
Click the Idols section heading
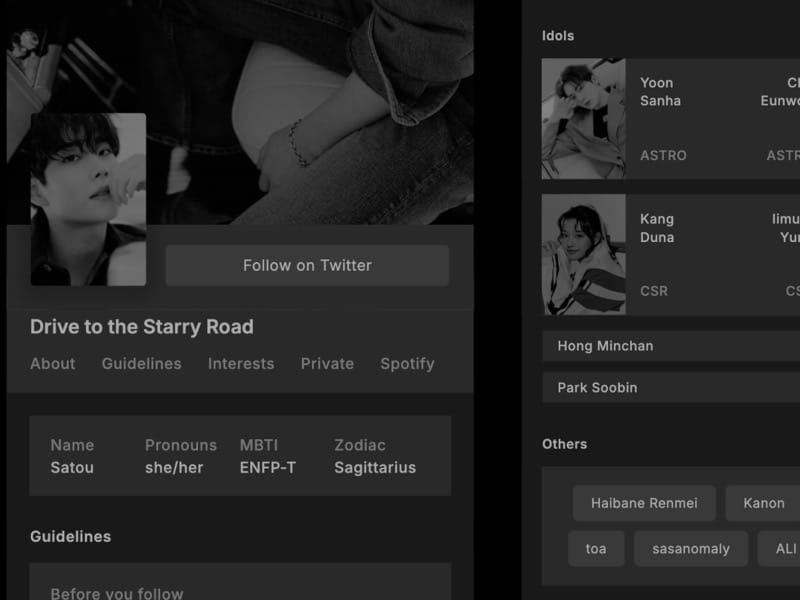pyautogui.click(x=558, y=36)
